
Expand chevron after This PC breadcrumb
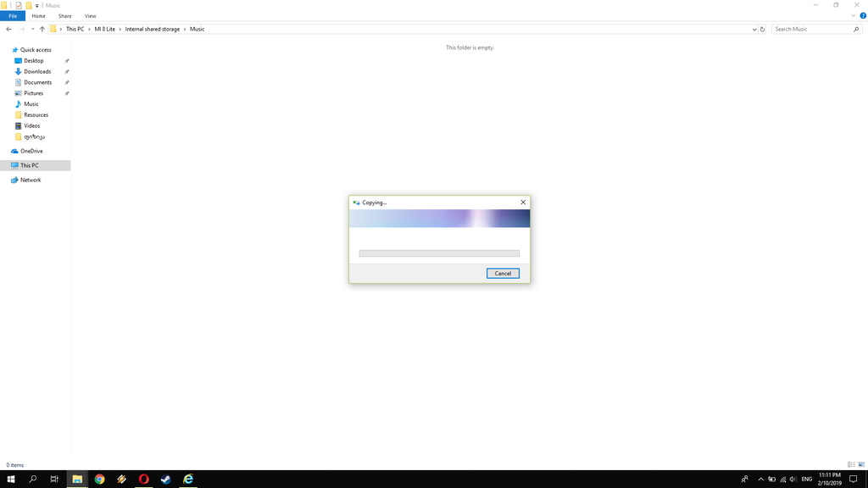coord(89,30)
